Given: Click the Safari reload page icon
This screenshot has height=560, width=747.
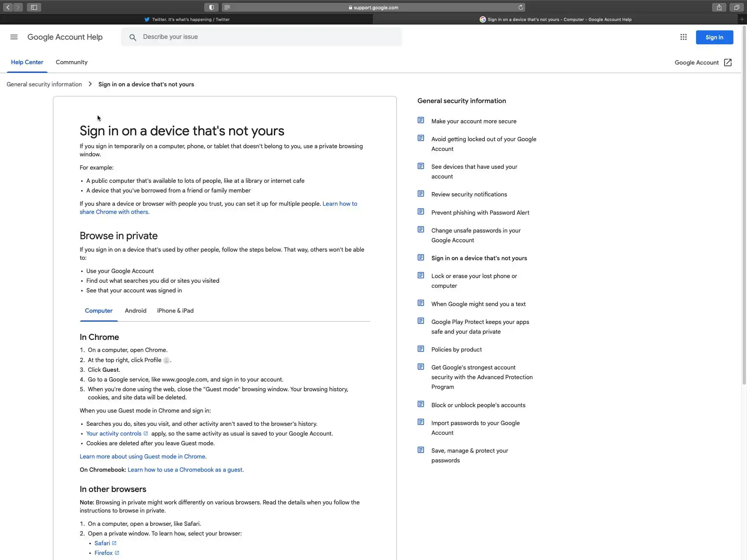Looking at the screenshot, I should coord(521,7).
